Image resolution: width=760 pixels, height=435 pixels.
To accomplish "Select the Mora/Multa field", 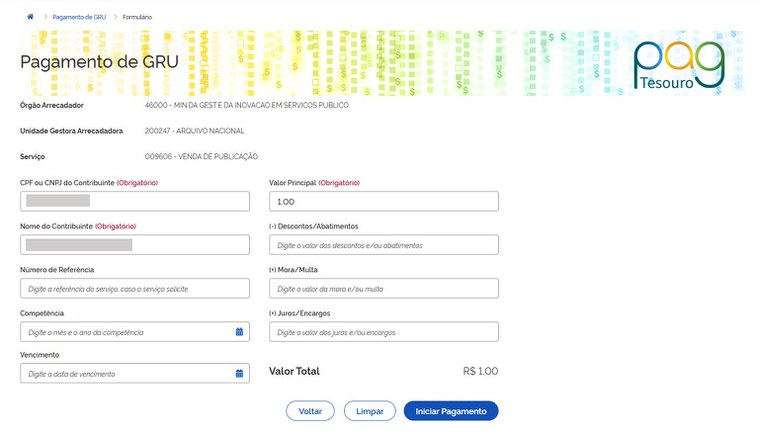I will [x=383, y=288].
